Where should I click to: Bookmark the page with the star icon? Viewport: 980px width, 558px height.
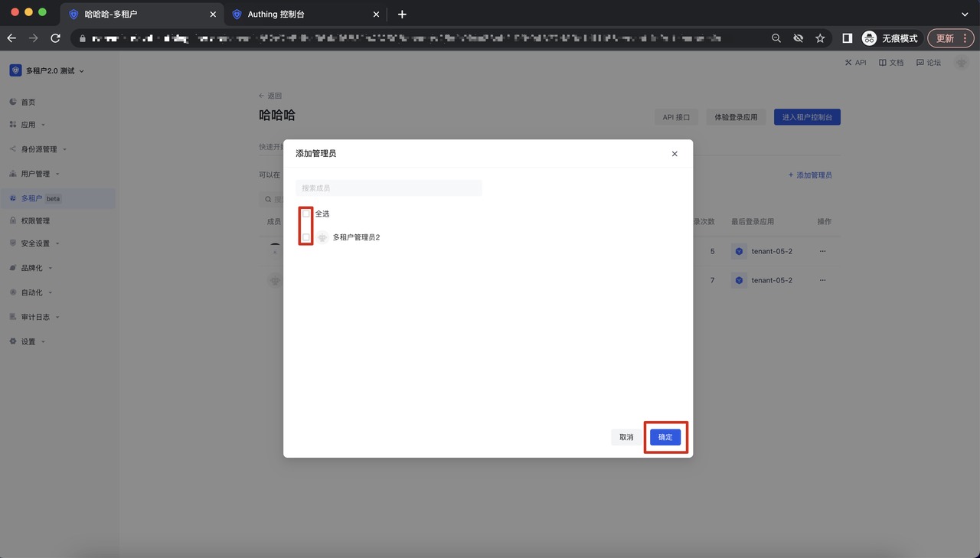tap(820, 38)
